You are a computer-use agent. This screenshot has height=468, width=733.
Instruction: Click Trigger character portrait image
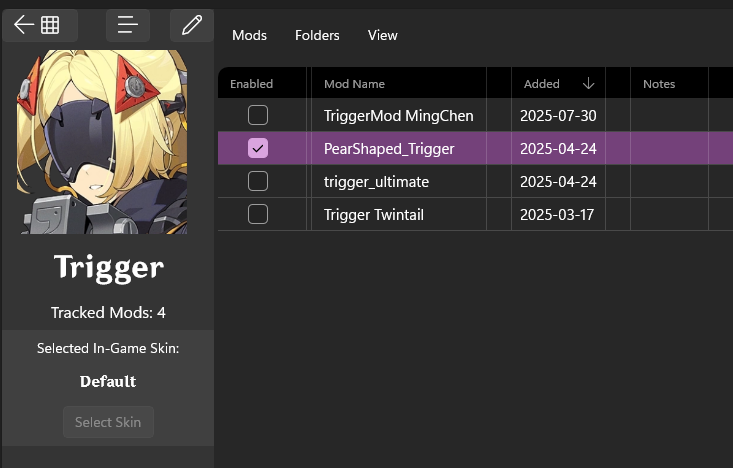click(102, 142)
